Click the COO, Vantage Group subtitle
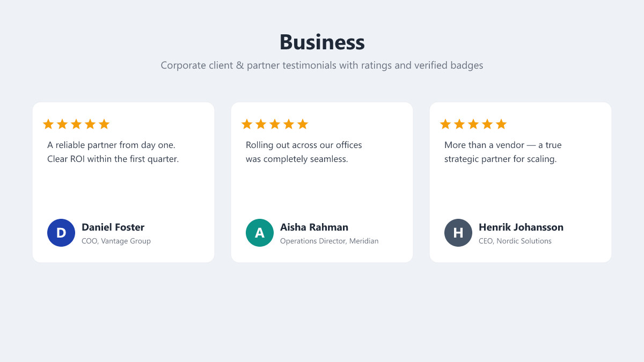 point(116,241)
